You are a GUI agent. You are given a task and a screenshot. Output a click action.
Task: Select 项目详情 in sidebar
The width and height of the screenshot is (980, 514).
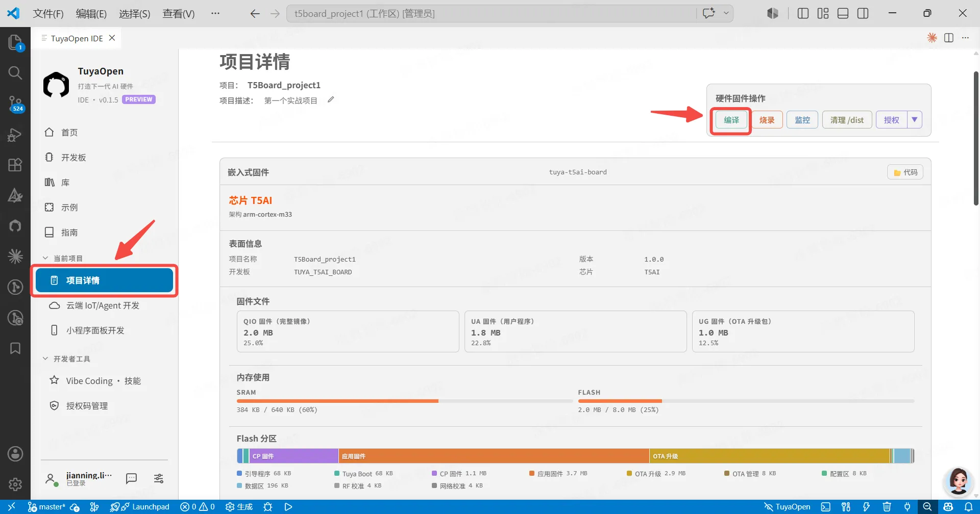104,280
